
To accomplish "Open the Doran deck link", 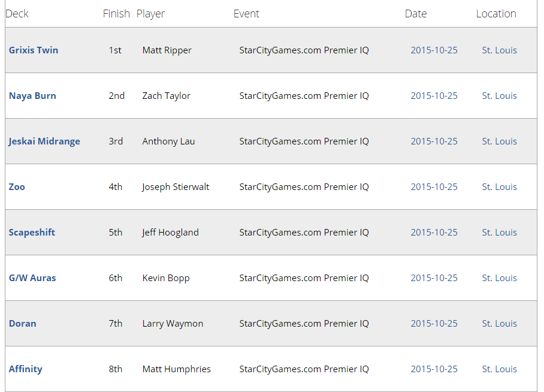I will click(x=23, y=323).
